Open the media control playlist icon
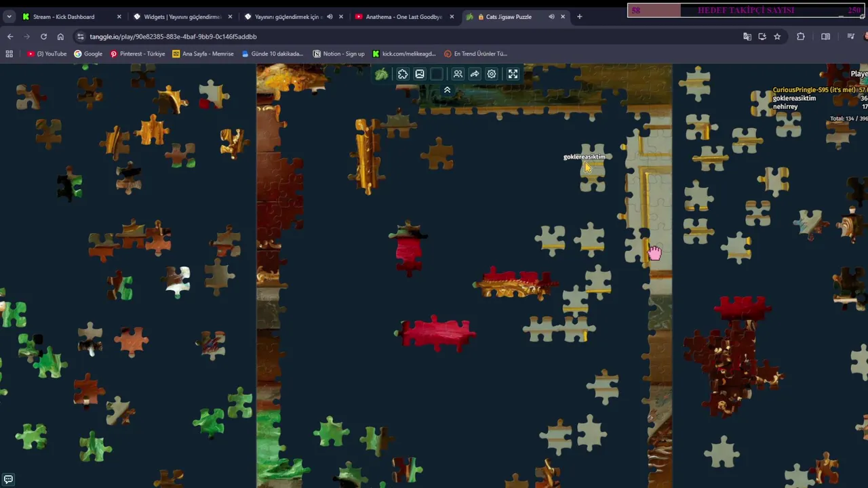The height and width of the screenshot is (488, 868). coord(851,37)
